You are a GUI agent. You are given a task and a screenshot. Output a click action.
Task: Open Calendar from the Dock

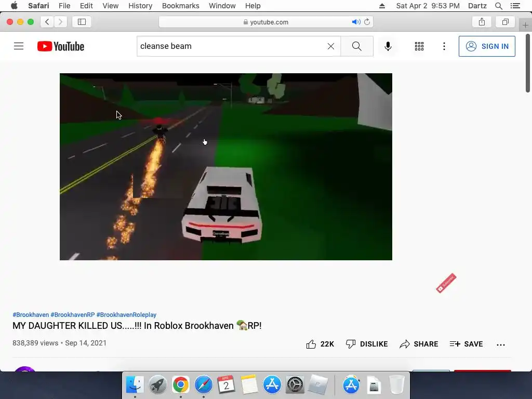point(226,385)
